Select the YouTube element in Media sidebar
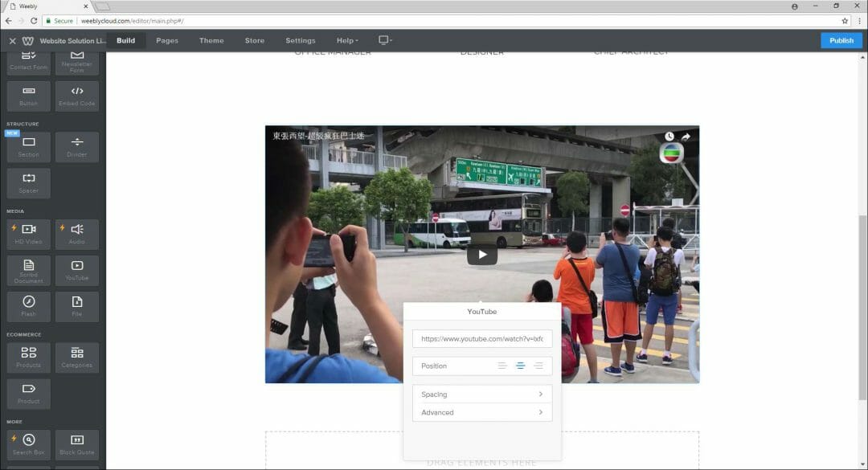Viewport: 868px width, 470px height. coord(76,271)
